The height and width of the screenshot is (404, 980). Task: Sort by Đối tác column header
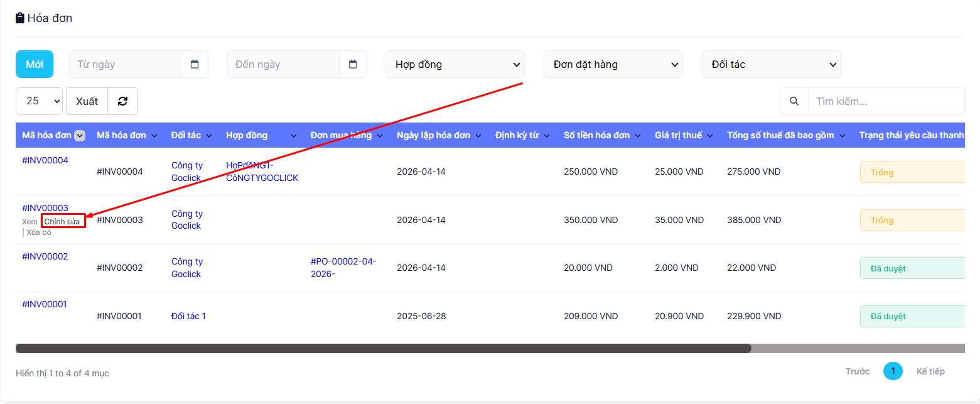[x=191, y=135]
